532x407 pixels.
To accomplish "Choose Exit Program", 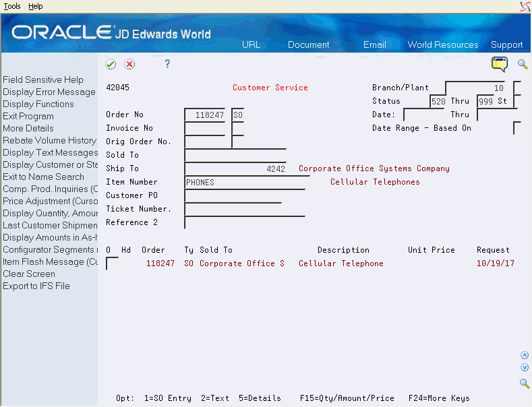I will (x=28, y=117).
